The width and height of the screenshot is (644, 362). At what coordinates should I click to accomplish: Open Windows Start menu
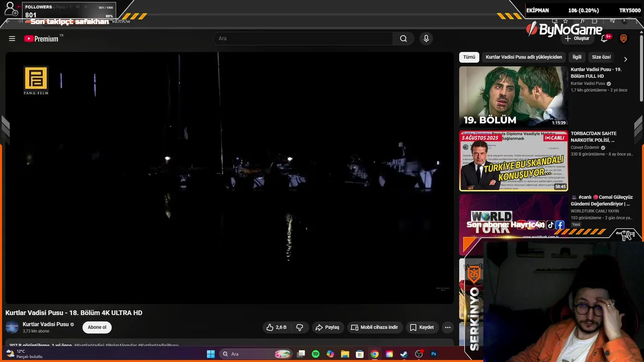(211, 354)
